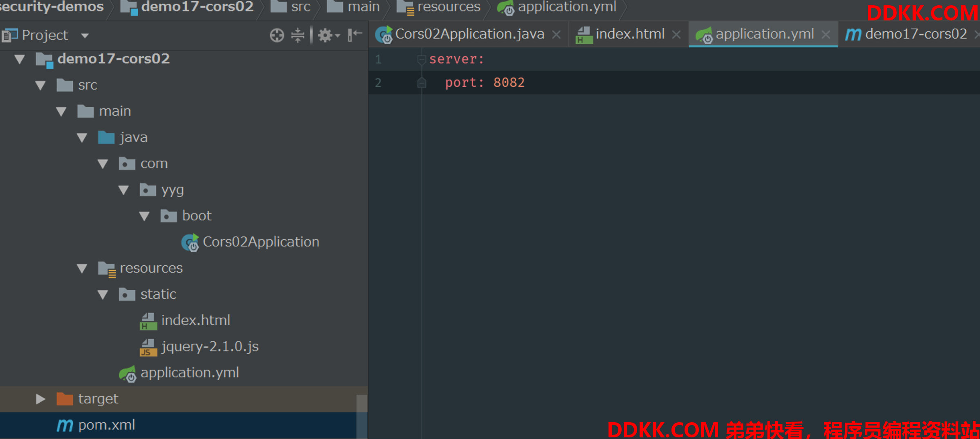980x439 pixels.
Task: Select index.html in project tree
Action: tap(196, 320)
